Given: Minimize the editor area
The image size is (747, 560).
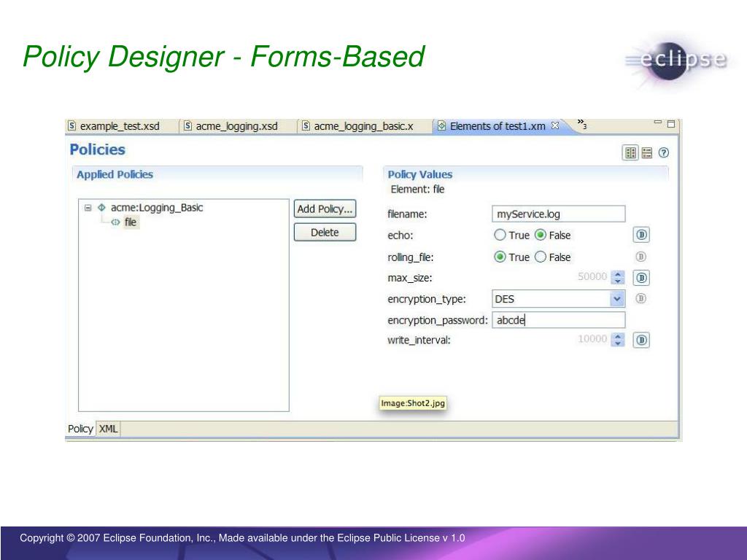Looking at the screenshot, I should (x=658, y=122).
